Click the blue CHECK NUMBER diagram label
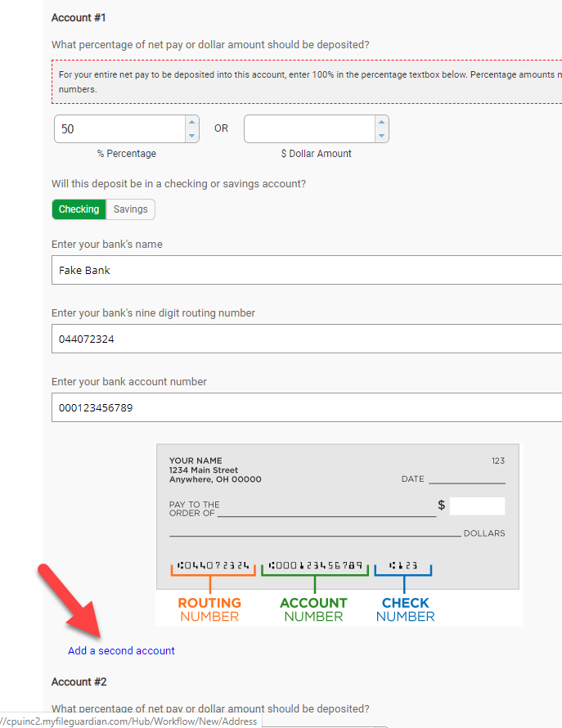Viewport: 562px width, 728px height. [405, 609]
